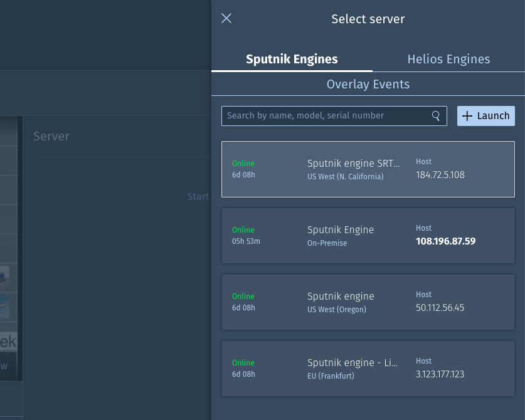Select the Overlay Events tab
The width and height of the screenshot is (525, 420).
coord(368,85)
